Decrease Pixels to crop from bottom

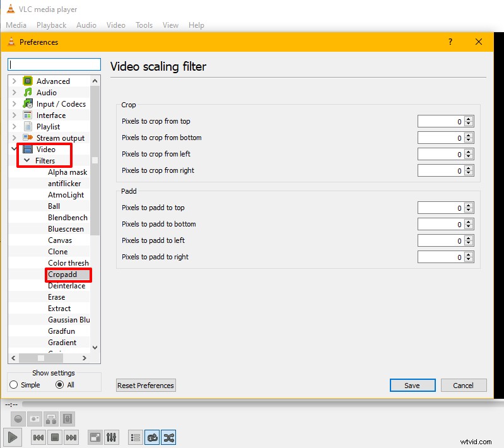coord(469,141)
